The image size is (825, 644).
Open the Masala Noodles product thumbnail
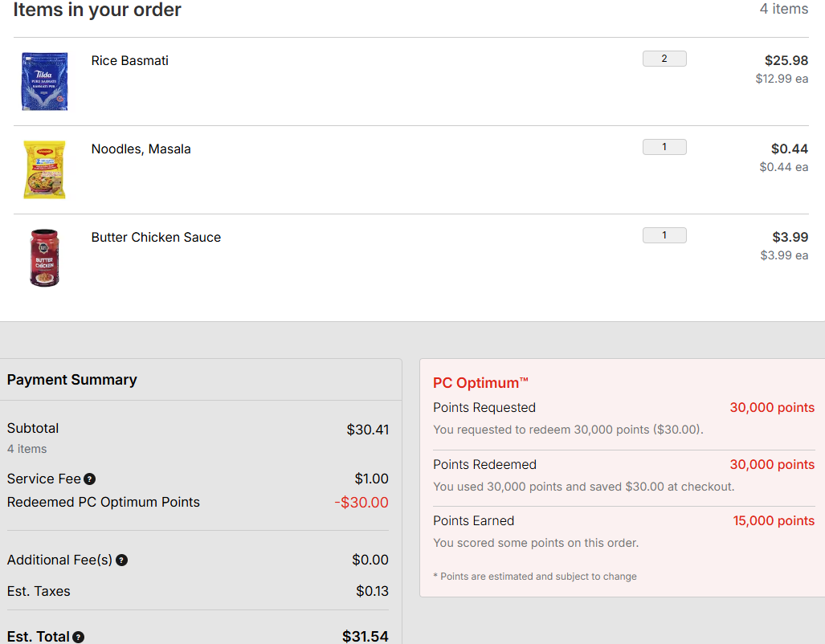44,169
